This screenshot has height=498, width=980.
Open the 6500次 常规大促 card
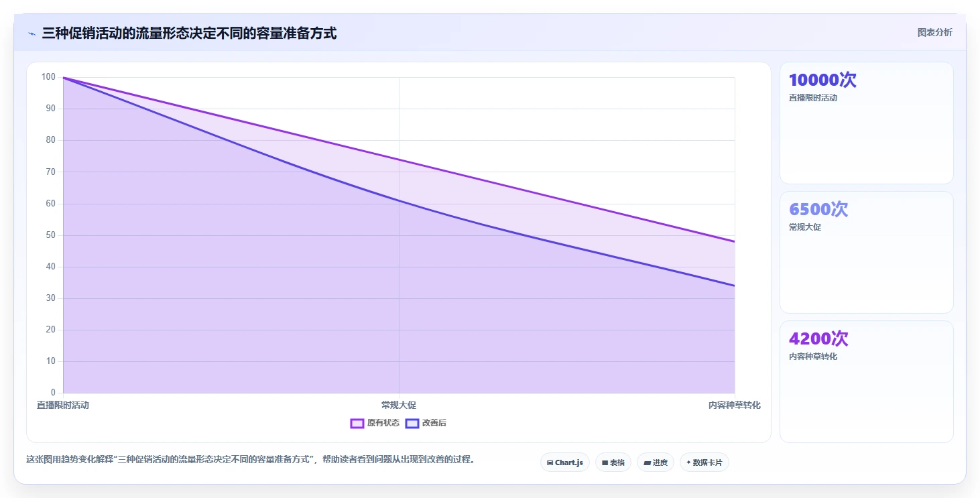866,253
